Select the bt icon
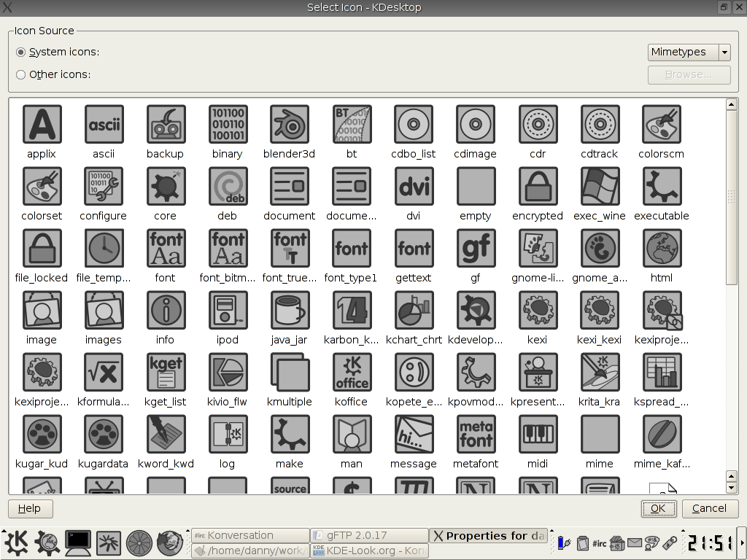 352,124
